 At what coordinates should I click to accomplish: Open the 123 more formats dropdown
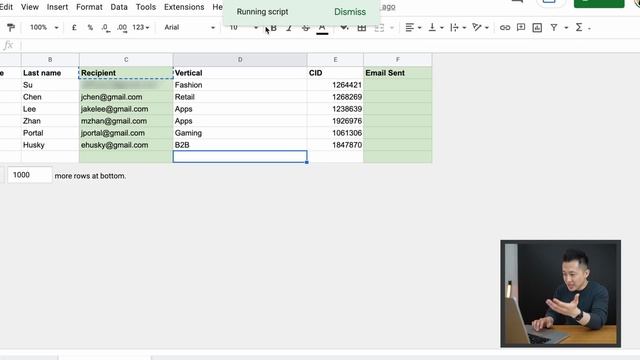140,27
